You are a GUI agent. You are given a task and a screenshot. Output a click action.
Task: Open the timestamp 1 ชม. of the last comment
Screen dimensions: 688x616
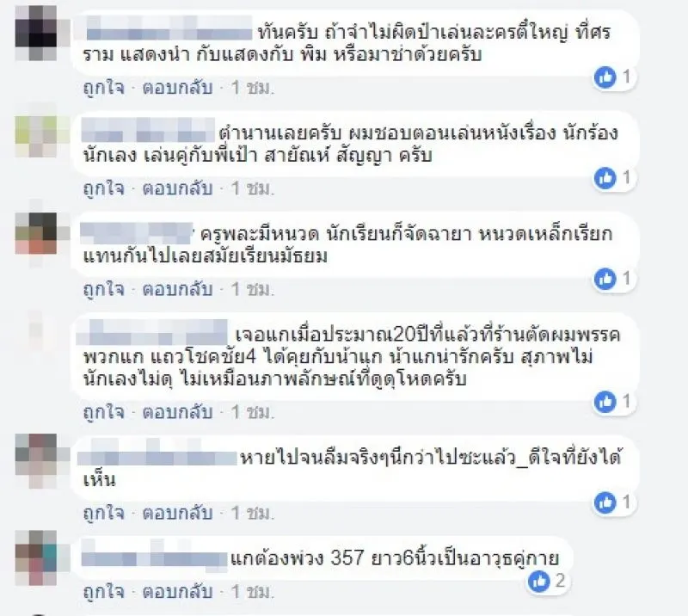point(252,592)
